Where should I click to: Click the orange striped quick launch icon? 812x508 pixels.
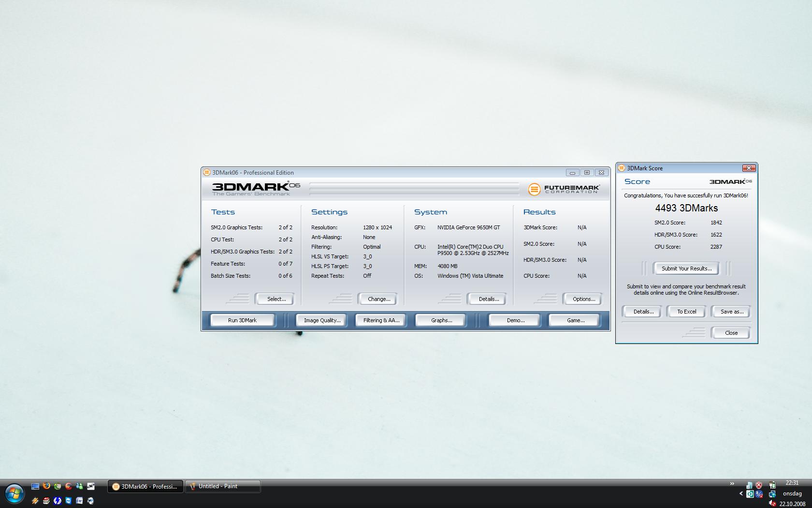tap(35, 501)
